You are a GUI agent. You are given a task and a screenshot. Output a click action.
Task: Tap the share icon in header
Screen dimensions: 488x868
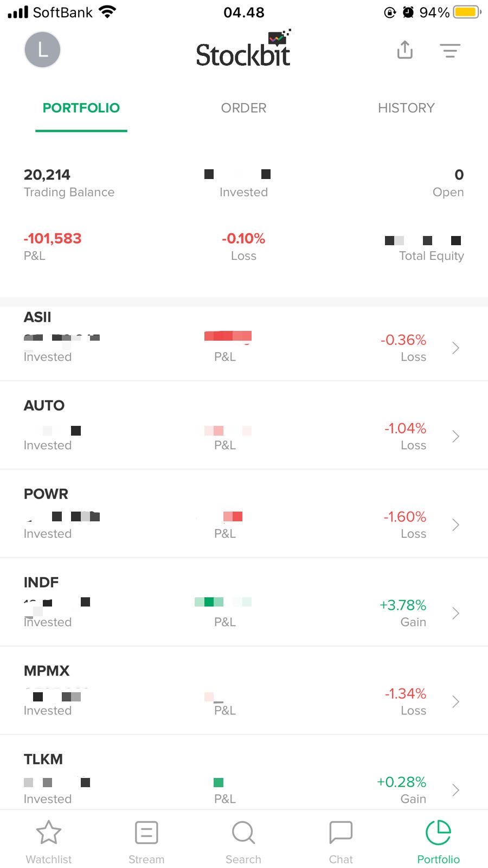(x=405, y=50)
